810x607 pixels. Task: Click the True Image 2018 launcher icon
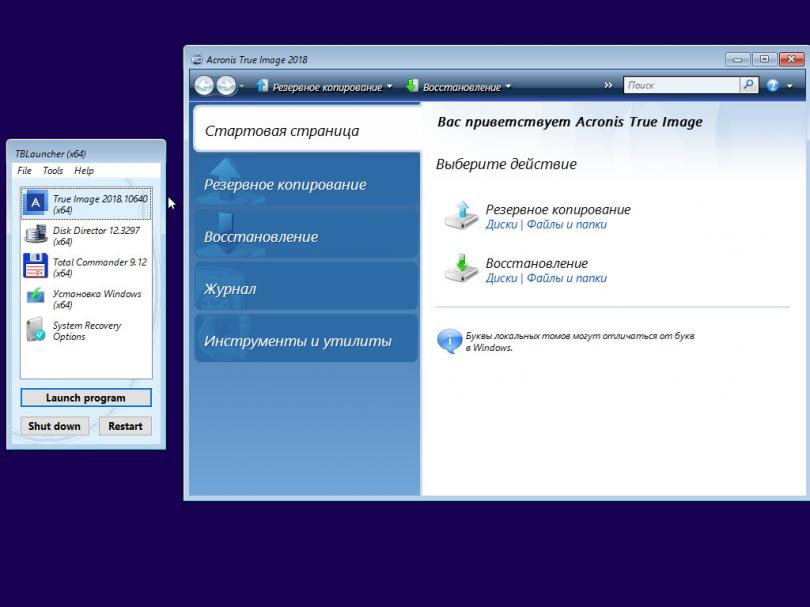(35, 203)
